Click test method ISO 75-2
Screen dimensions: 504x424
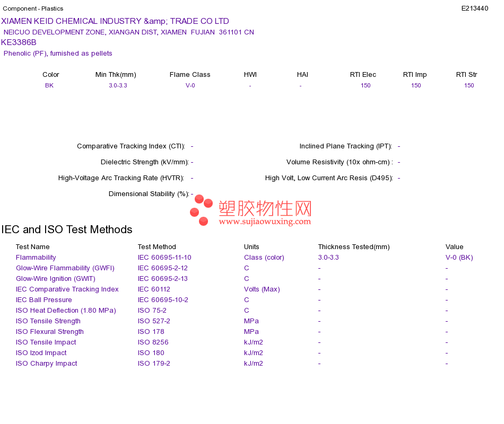152,310
